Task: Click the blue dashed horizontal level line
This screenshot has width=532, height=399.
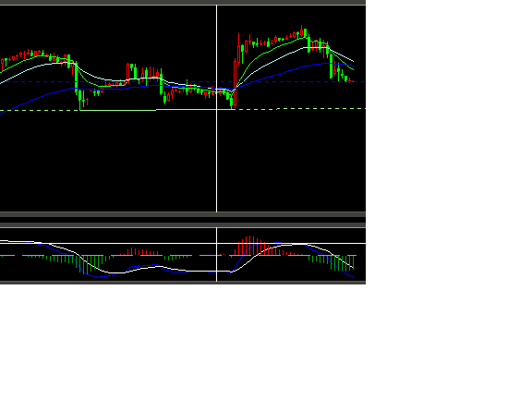Action: [183, 82]
